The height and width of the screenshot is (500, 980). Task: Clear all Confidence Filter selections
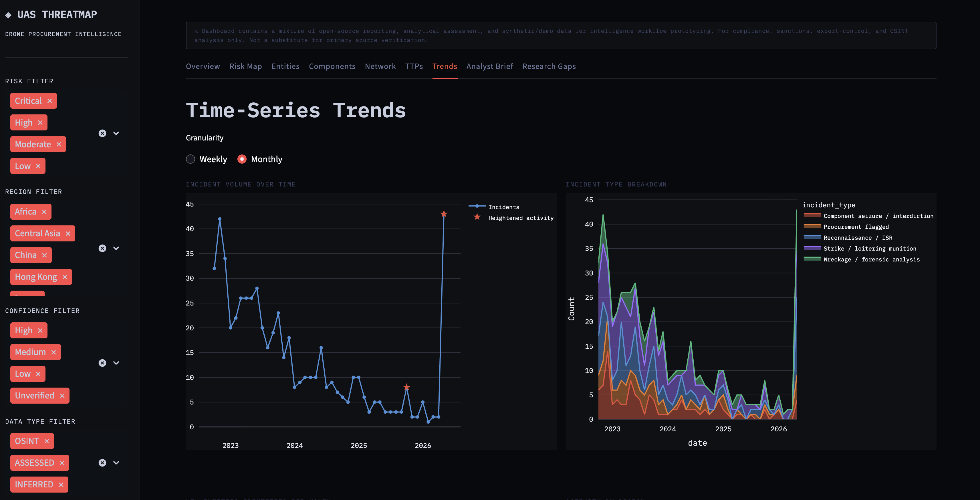102,363
